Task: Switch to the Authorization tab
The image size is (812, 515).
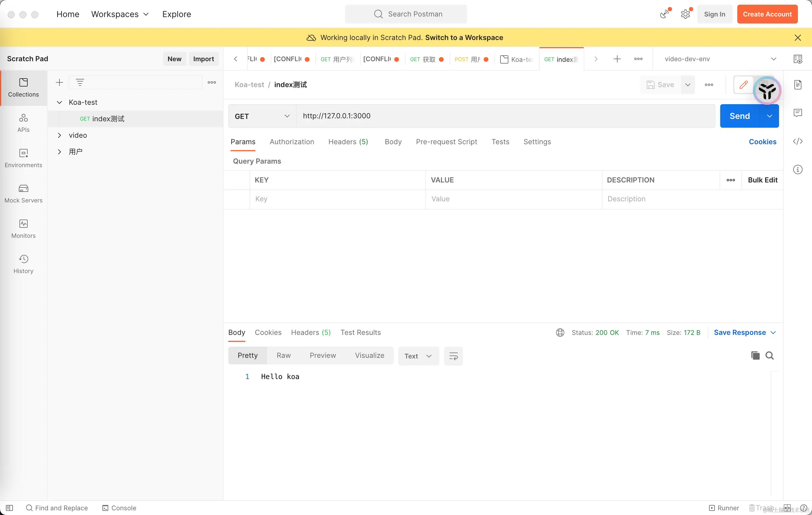Action: (x=292, y=142)
